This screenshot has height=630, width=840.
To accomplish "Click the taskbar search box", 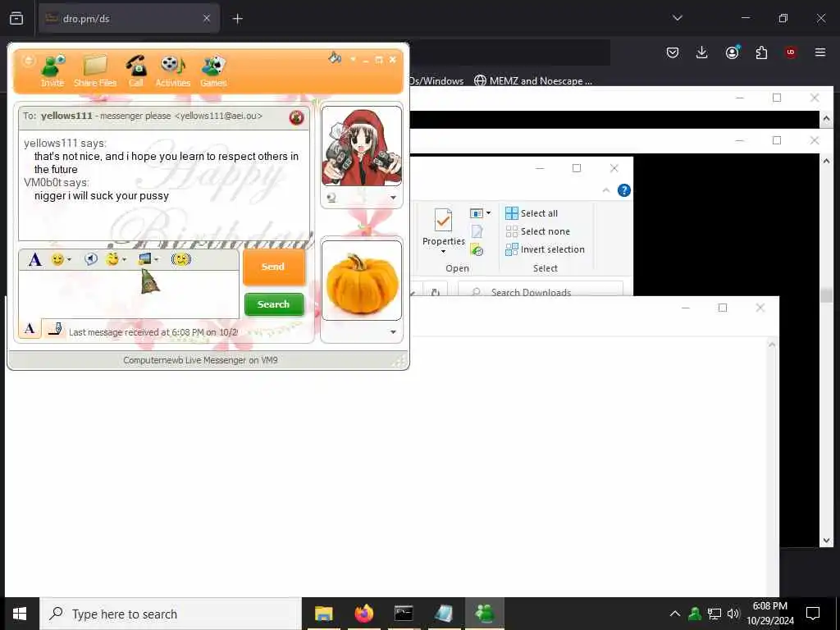I will pos(171,614).
